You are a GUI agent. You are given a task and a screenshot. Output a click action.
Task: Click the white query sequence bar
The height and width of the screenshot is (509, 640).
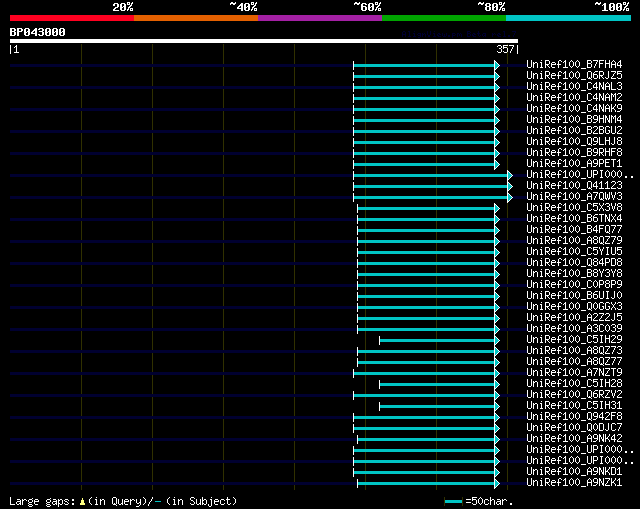coord(264,41)
